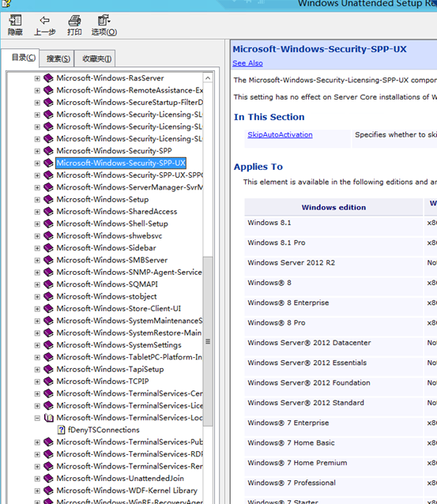Image resolution: width=437 pixels, height=504 pixels.
Task: Click the book icon of Microsoft-Windows-SecureStartup-FilterD
Action: point(48,103)
